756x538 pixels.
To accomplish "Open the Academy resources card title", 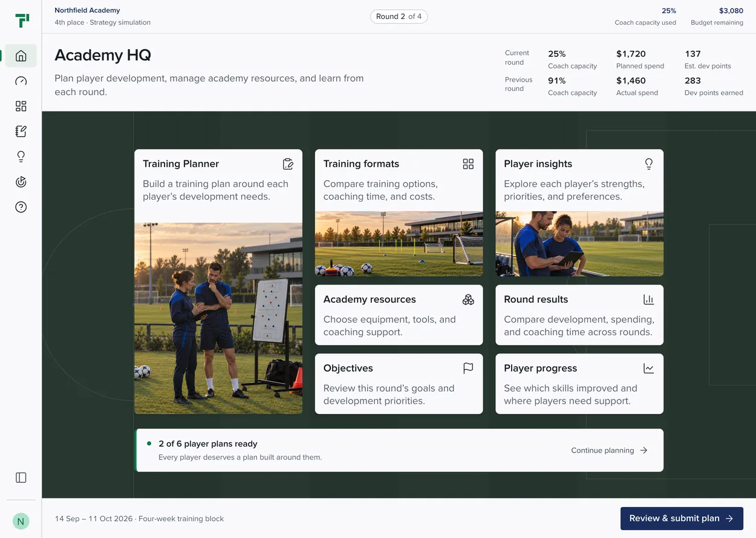I will click(370, 300).
